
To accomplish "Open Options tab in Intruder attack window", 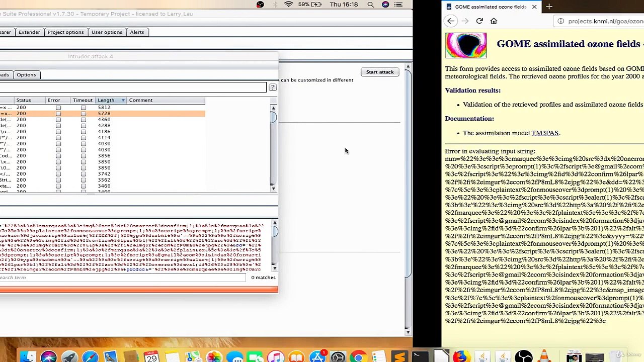I will pos(26,75).
